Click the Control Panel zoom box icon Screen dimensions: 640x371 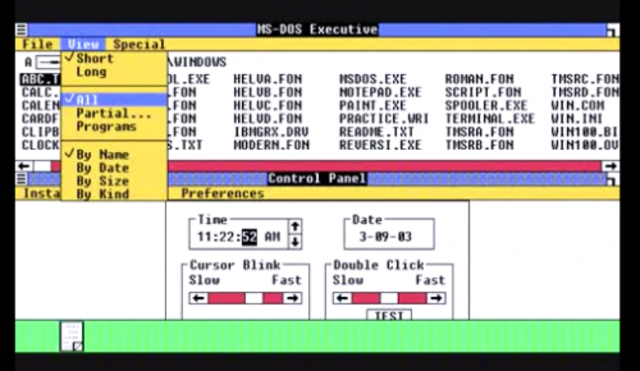pyautogui.click(x=612, y=179)
